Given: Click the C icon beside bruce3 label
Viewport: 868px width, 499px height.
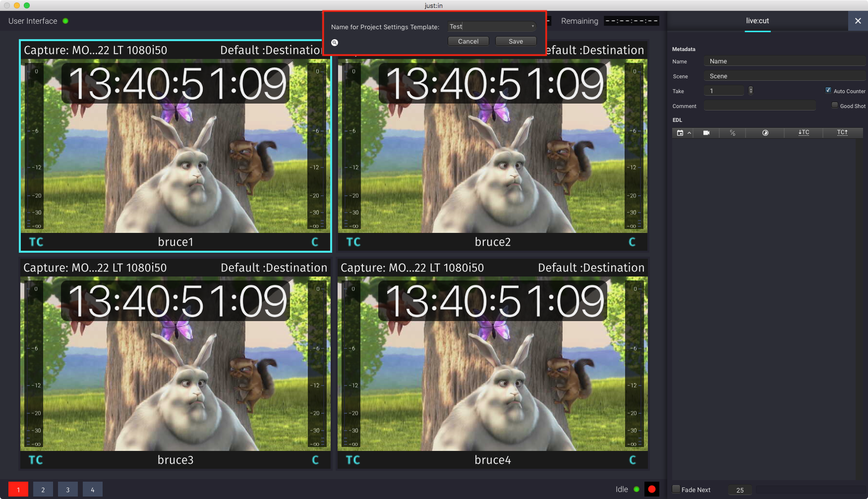Looking at the screenshot, I should [x=315, y=460].
